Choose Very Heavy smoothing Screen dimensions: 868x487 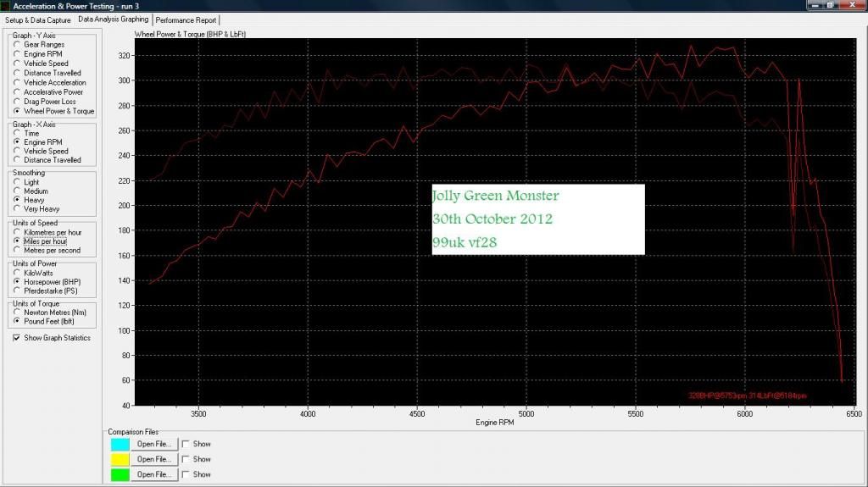(17, 209)
